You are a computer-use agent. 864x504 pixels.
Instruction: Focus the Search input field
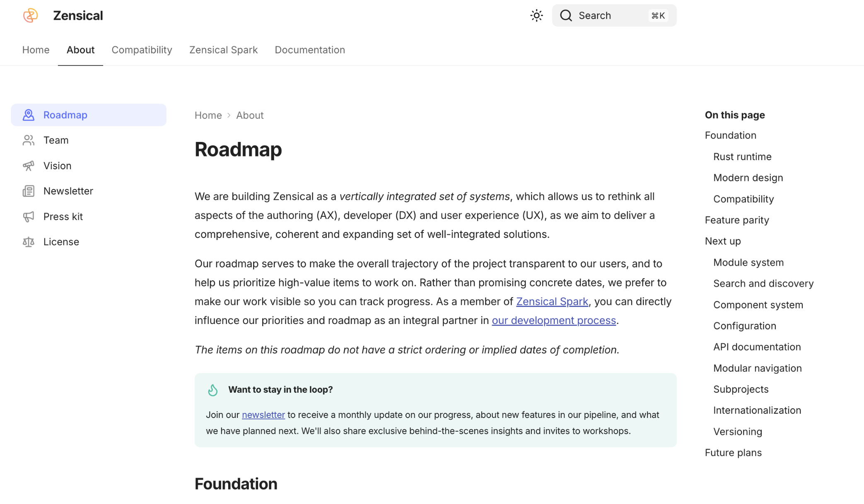tap(613, 16)
